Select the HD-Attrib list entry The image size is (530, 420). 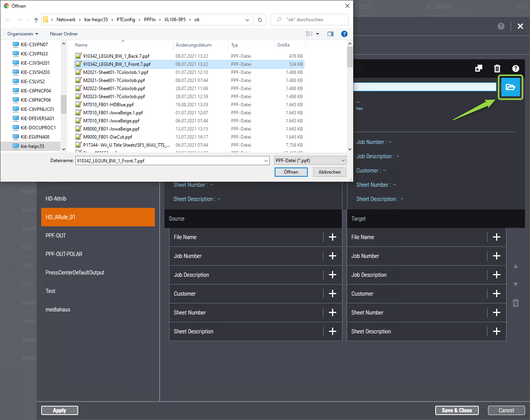[56, 199]
